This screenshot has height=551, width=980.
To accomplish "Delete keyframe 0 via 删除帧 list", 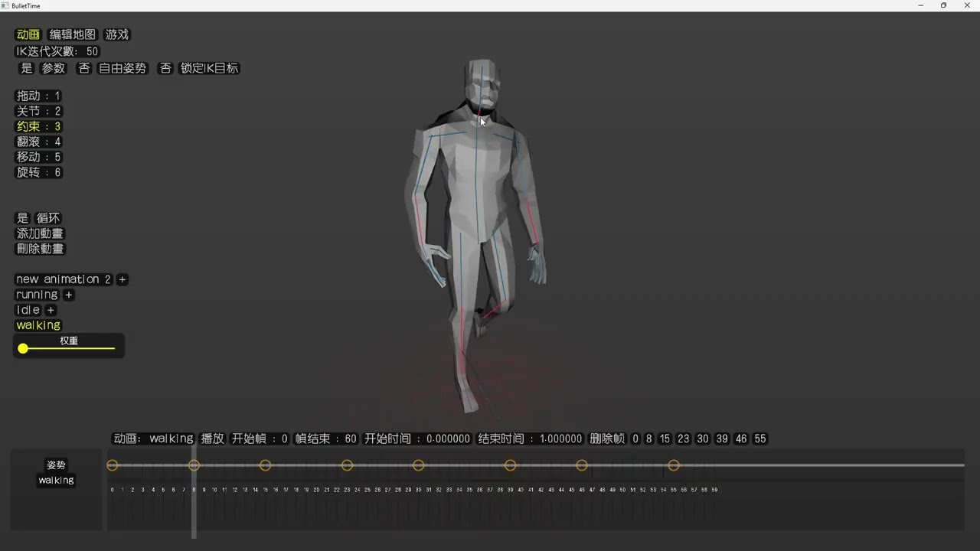I will click(635, 439).
